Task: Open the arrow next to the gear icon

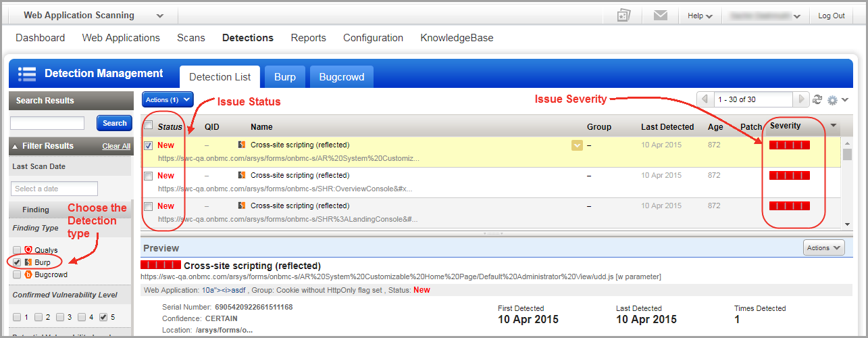Action: coord(845,100)
